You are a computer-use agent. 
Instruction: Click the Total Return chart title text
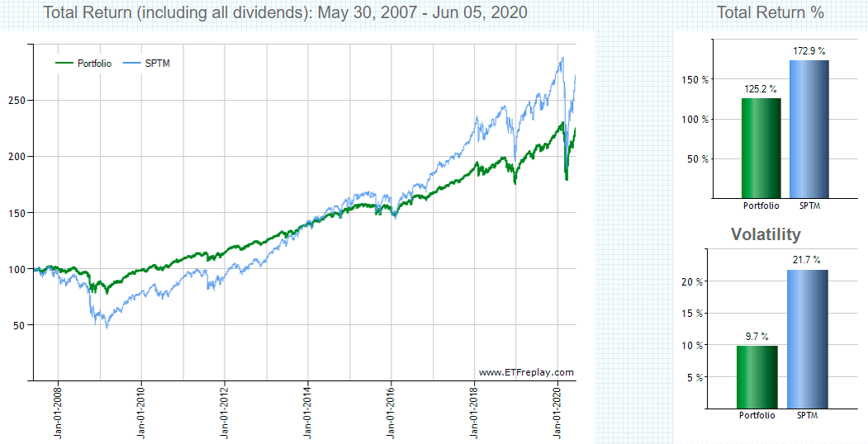click(285, 12)
